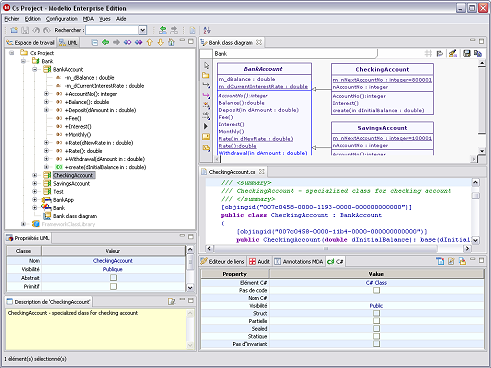491x368 pixels.
Task: Expand the SavingsAccount tree node
Action: pos(35,183)
